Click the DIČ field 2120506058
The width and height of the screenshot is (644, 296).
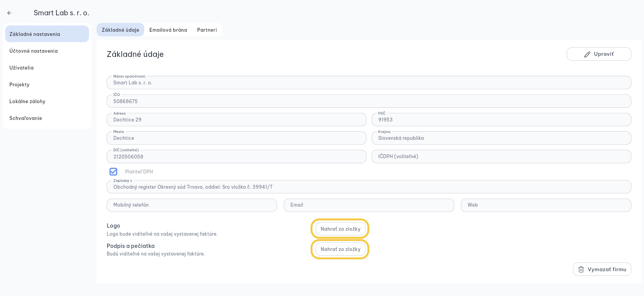click(x=237, y=157)
